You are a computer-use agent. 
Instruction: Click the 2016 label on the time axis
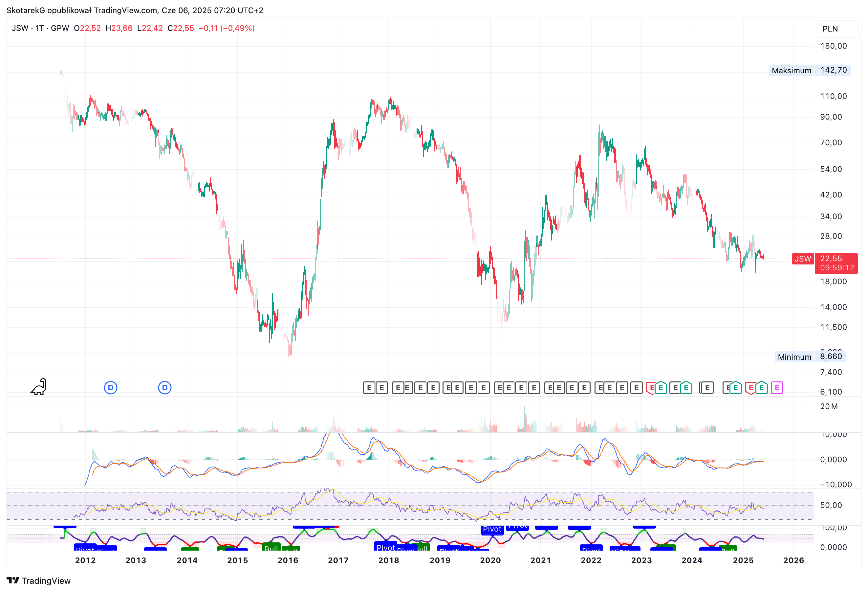pos(288,560)
